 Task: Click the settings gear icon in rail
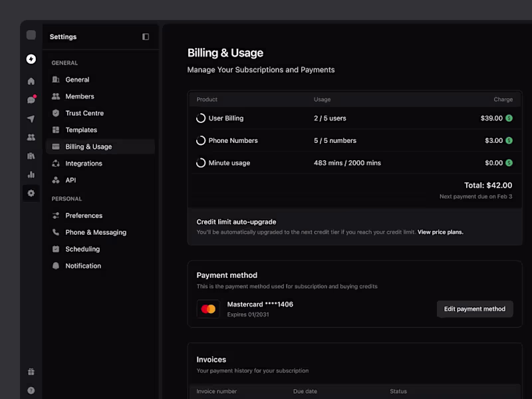tap(31, 194)
